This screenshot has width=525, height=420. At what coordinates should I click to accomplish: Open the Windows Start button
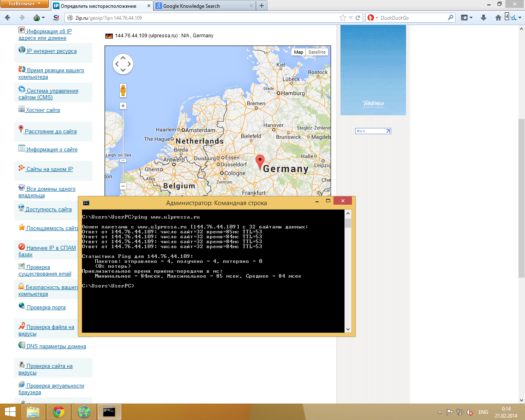[x=10, y=412]
